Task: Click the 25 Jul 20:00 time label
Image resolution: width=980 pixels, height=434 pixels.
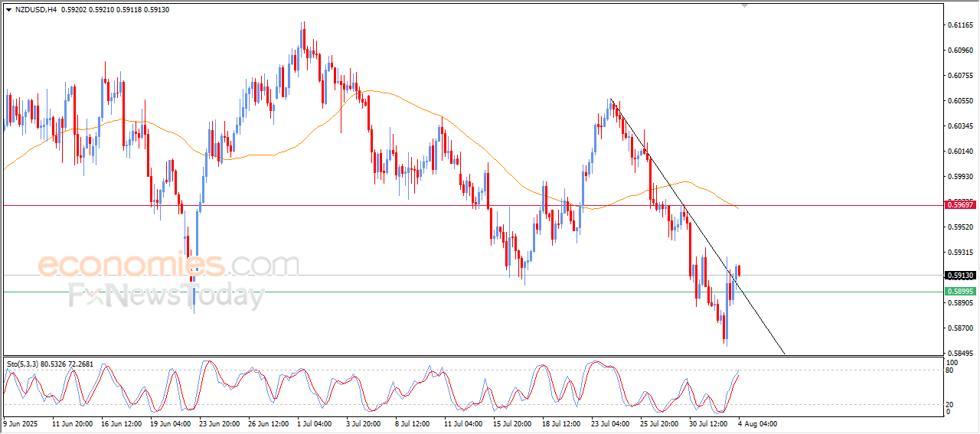Action: point(659,423)
